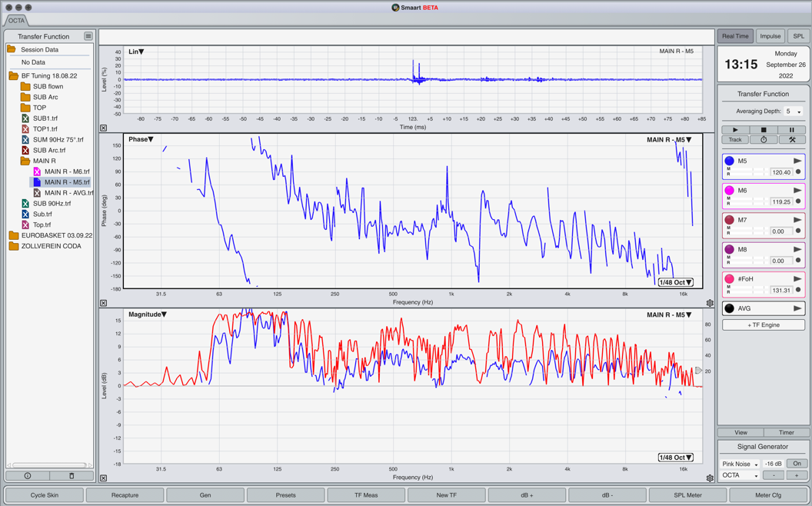Toggle the M5 engine run arrow
This screenshot has height=506, width=812.
coord(797,161)
